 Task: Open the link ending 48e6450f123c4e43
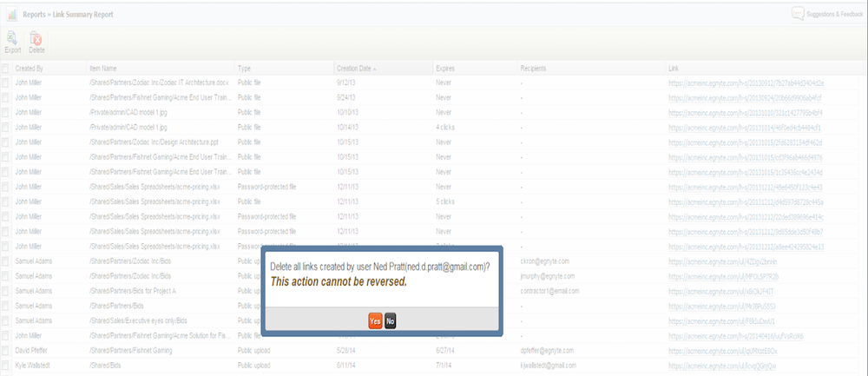tap(745, 188)
